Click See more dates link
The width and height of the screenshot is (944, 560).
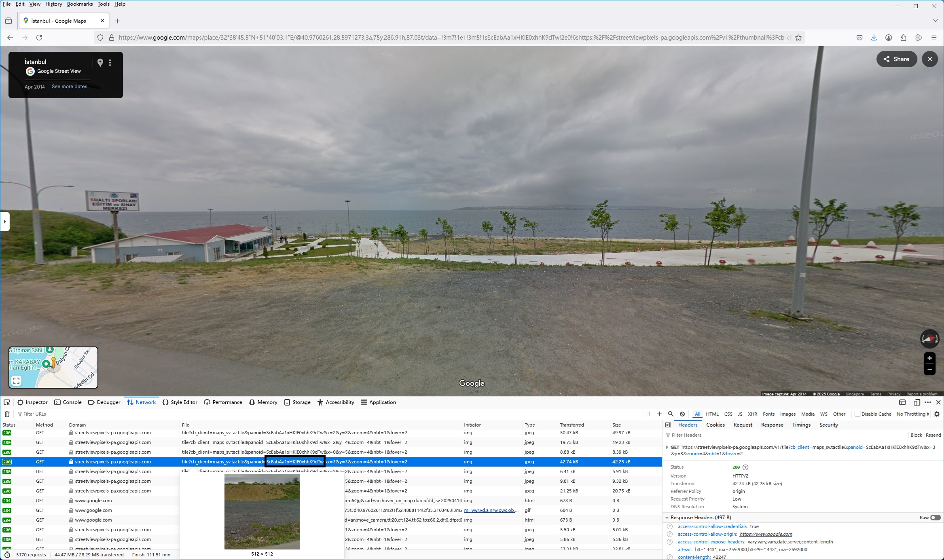click(69, 87)
